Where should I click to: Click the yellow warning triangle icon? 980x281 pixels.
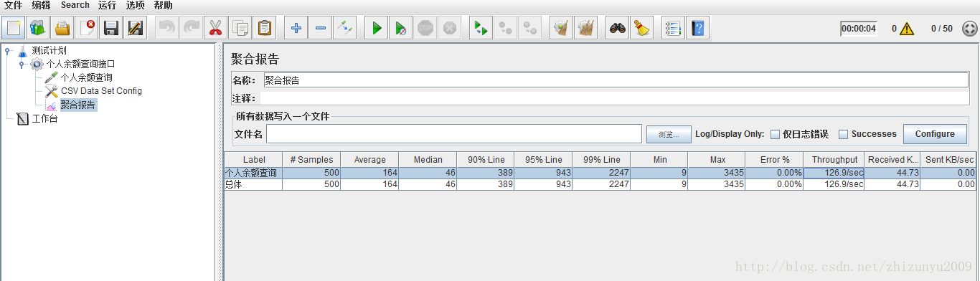tap(907, 29)
